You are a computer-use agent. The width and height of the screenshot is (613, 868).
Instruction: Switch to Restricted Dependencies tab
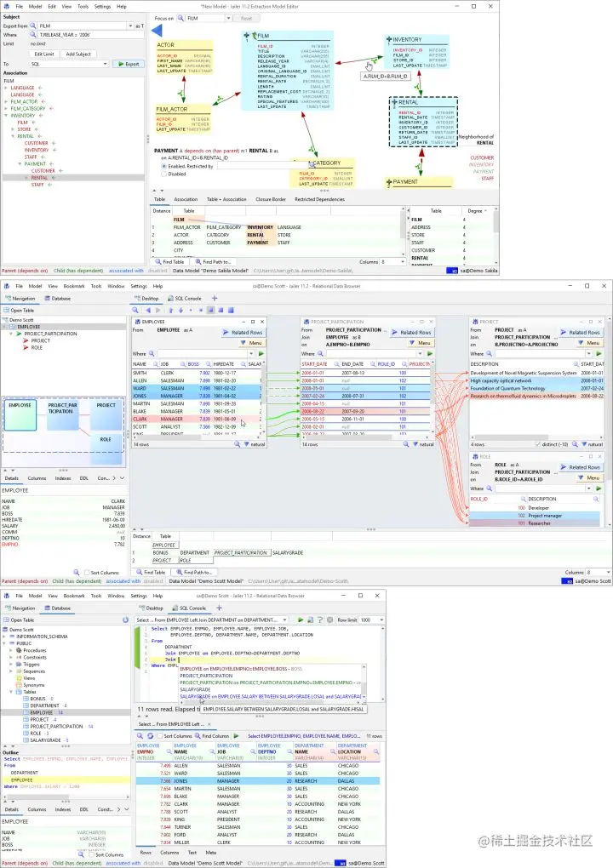click(319, 199)
